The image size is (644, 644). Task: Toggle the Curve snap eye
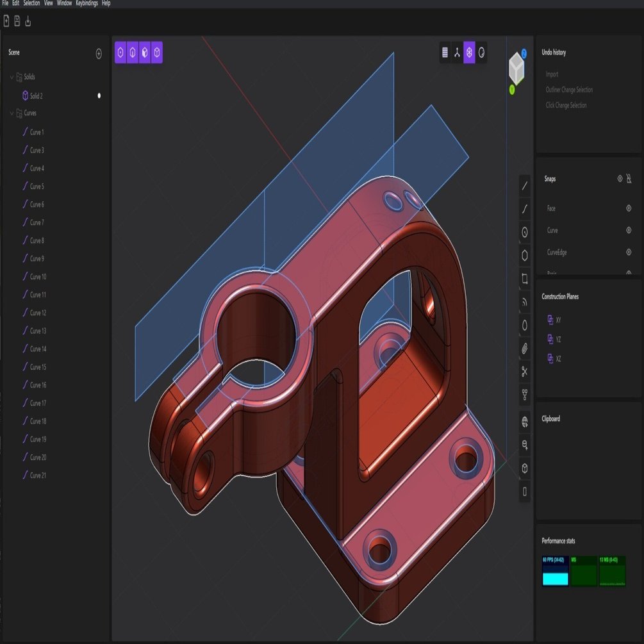pyautogui.click(x=629, y=230)
